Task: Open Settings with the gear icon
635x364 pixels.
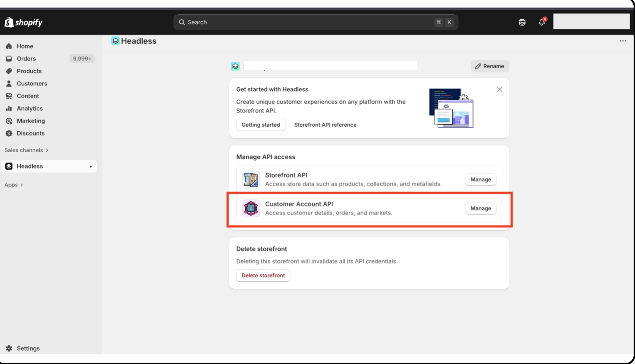Action: (x=9, y=348)
